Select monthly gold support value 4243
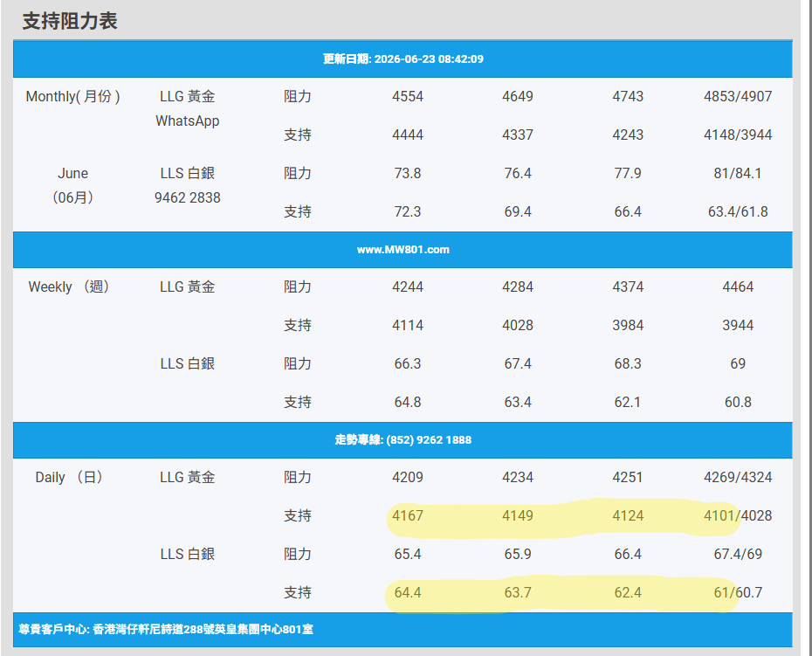 (x=628, y=135)
